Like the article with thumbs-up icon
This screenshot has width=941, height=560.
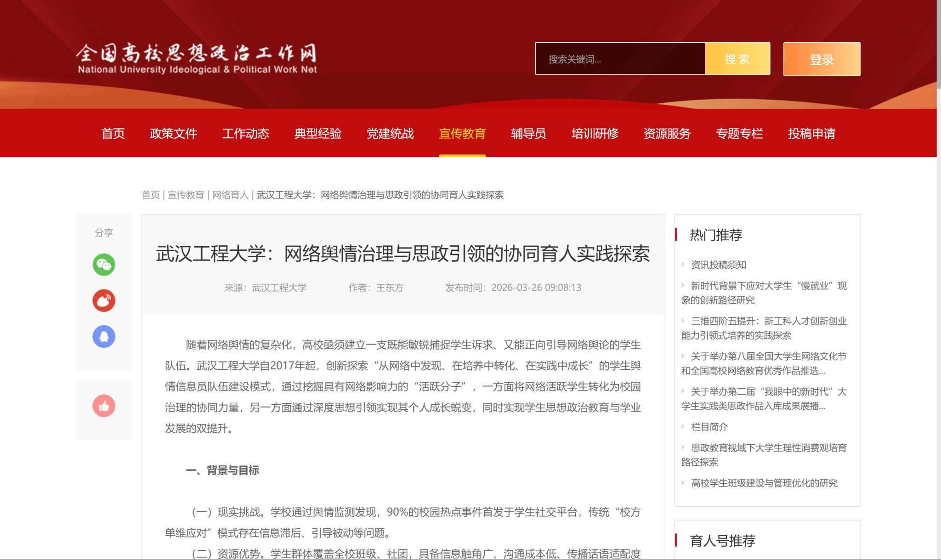(104, 406)
